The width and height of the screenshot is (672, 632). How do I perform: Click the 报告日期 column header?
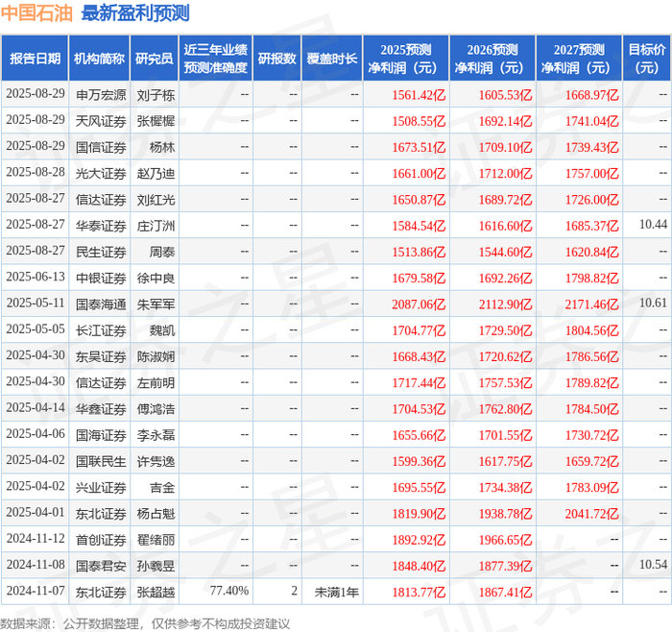[x=35, y=59]
